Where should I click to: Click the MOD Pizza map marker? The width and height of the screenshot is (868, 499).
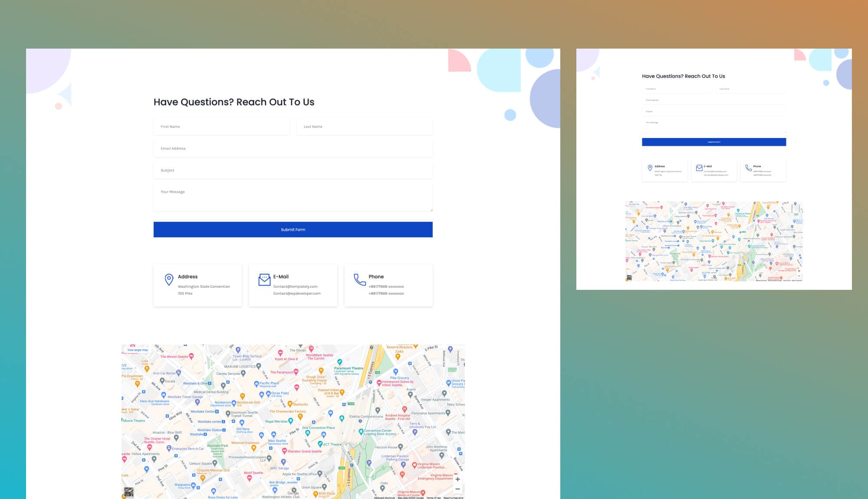tap(315, 494)
